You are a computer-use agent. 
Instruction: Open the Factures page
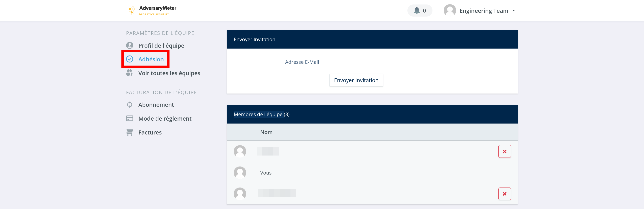coord(150,132)
